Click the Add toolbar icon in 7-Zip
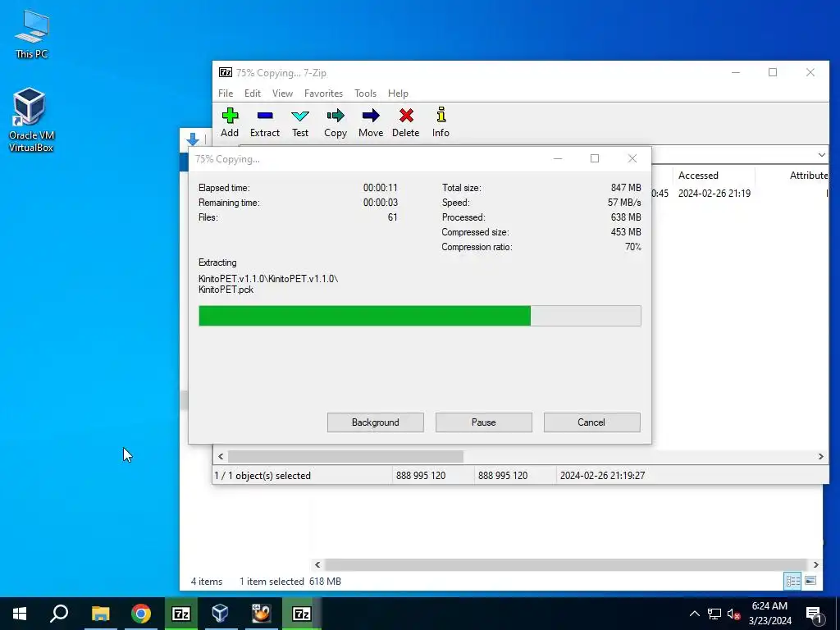The image size is (840, 630). point(230,123)
